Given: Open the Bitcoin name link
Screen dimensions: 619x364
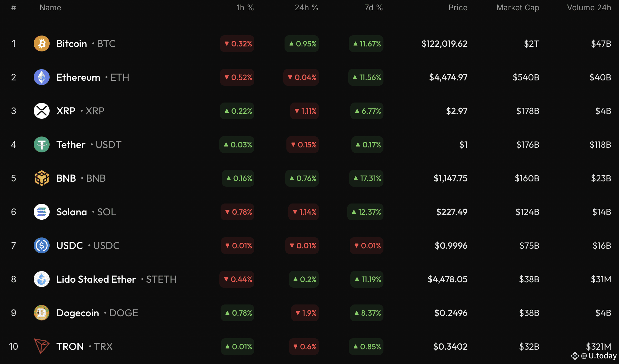Looking at the screenshot, I should coord(71,44).
